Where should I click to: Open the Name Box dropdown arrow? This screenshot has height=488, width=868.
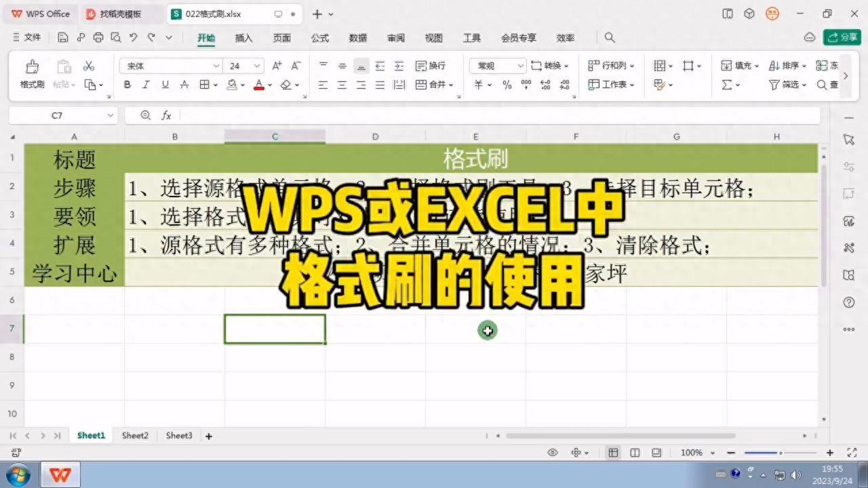pyautogui.click(x=111, y=115)
